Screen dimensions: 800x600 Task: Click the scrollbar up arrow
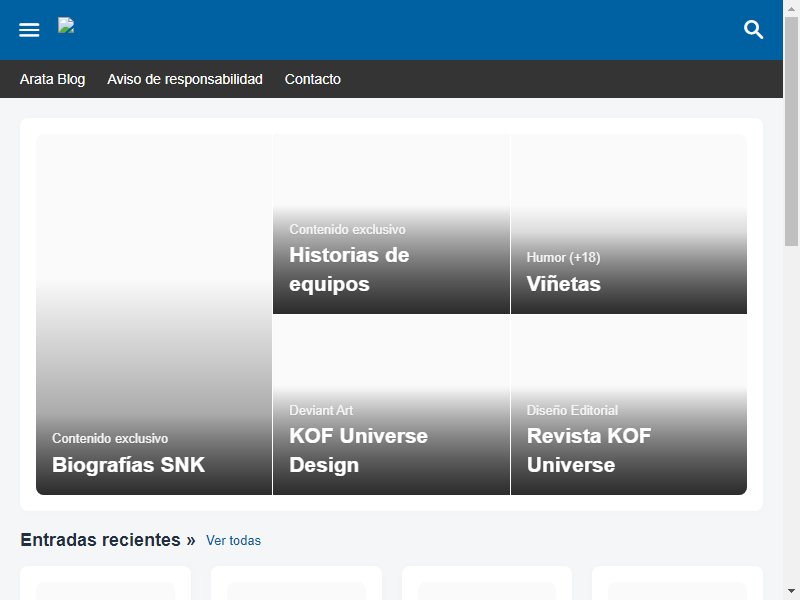click(x=791, y=8)
